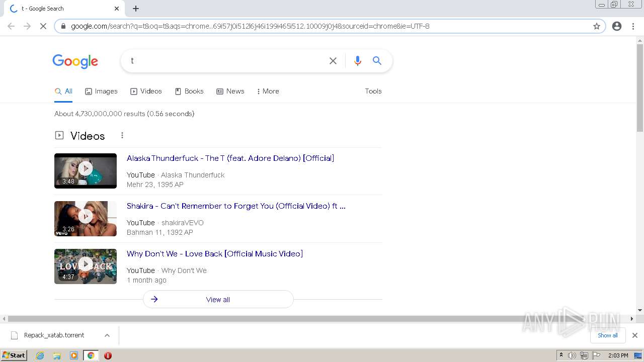The width and height of the screenshot is (644, 362).
Task: Start voice search with microphone icon
Action: [358, 61]
